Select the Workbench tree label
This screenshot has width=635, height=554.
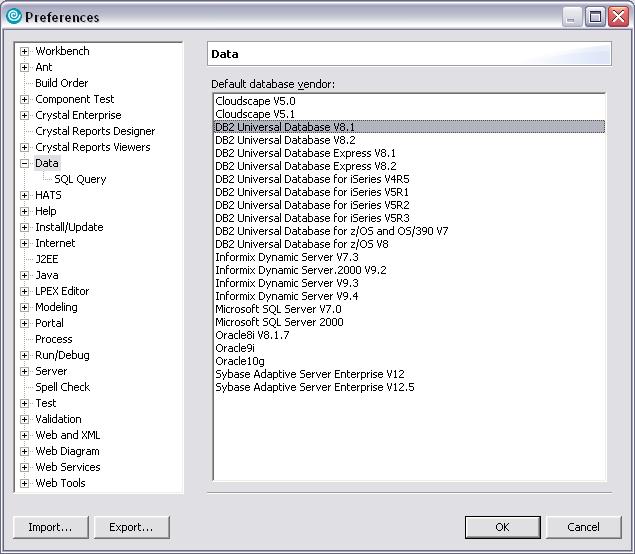pos(62,51)
